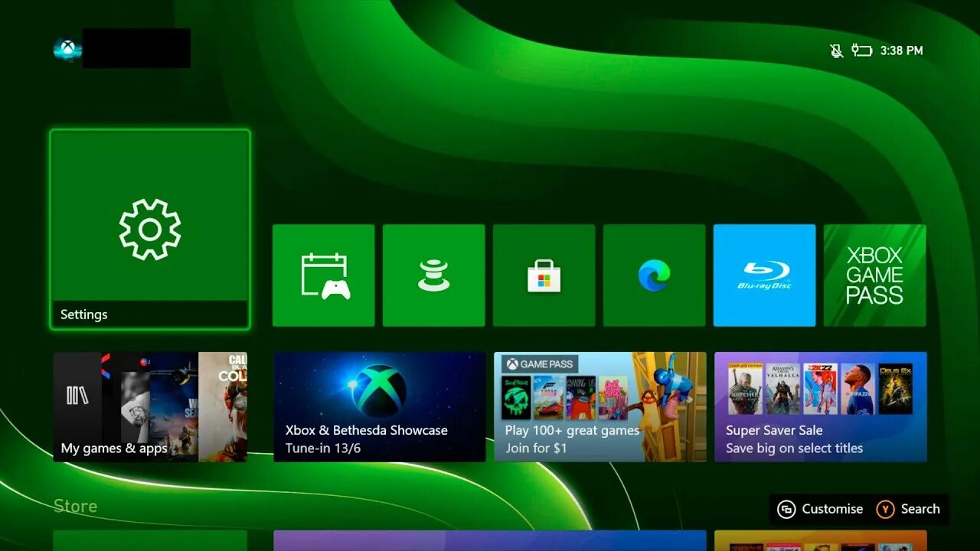Viewport: 980px width, 551px height.
Task: Open the Xbox Accessories tile
Action: [x=434, y=275]
